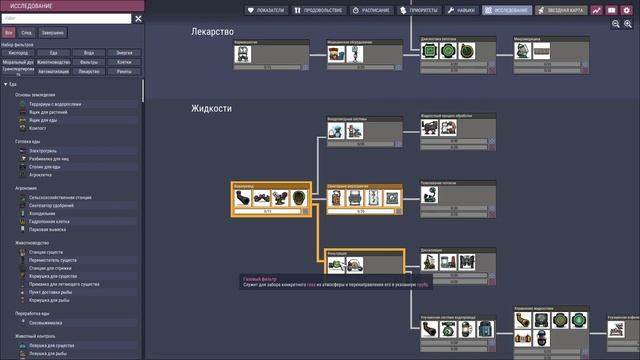Enable the 'Кислород' category filter
Viewport: 640px width, 360px height.
point(18,53)
